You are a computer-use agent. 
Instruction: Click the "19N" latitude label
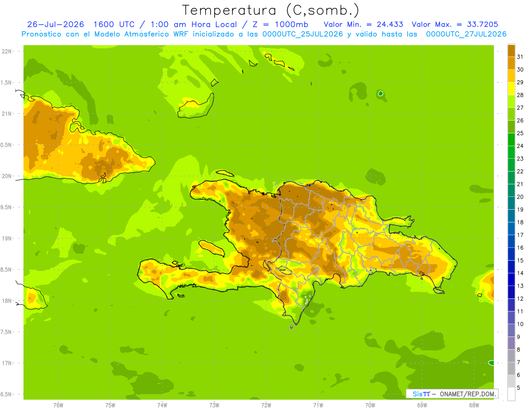coord(7,239)
